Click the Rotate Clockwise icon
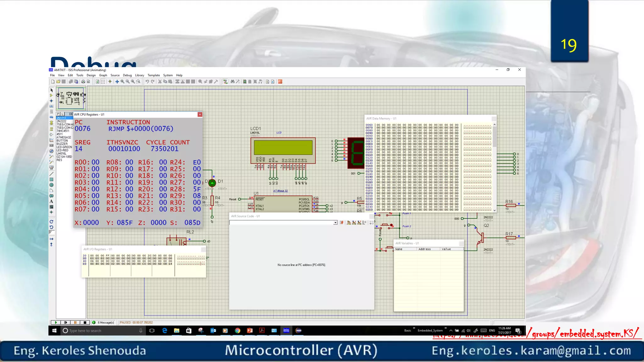This screenshot has height=362, width=644. [x=51, y=222]
